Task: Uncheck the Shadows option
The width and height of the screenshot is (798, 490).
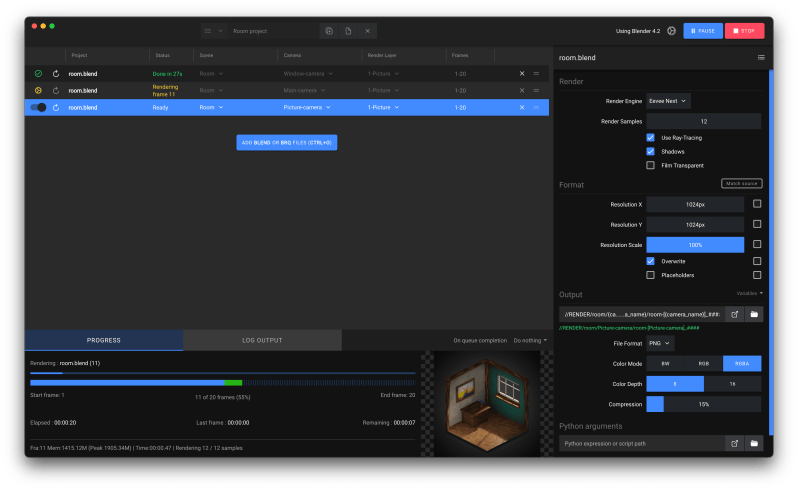Action: tap(650, 151)
